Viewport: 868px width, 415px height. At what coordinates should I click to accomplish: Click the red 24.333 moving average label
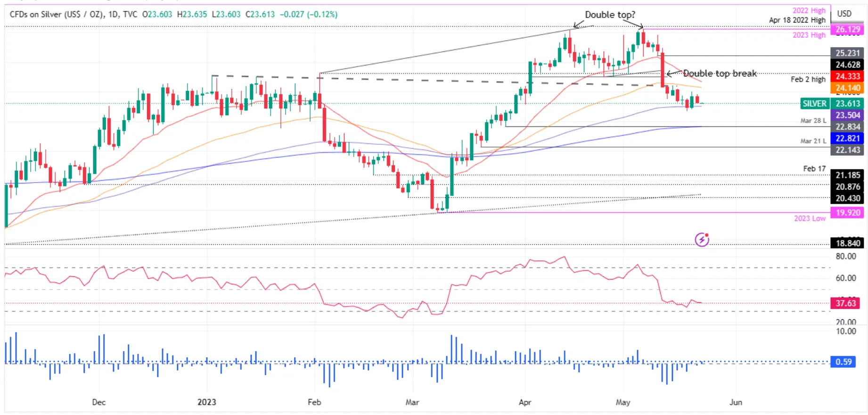click(847, 76)
